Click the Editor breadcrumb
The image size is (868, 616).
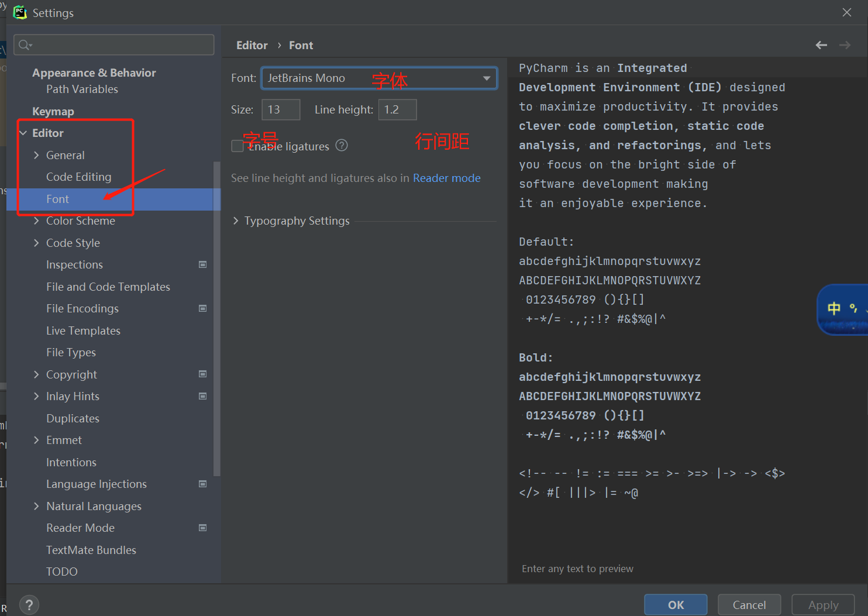(252, 45)
